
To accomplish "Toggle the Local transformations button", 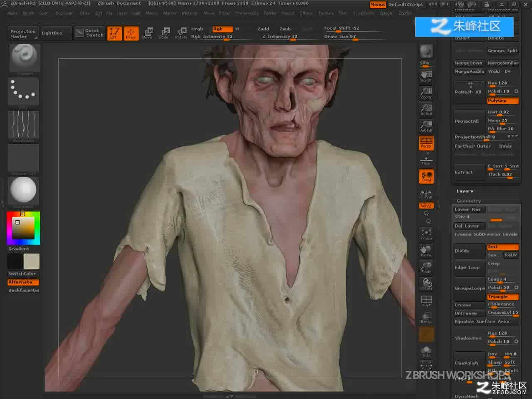I will [x=426, y=176].
